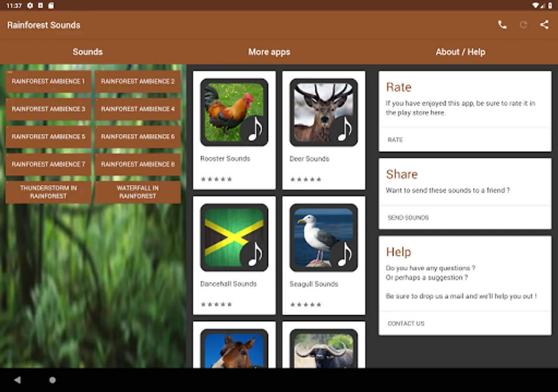The image size is (558, 392).
Task: Open the buffalo app icon
Action: (323, 348)
